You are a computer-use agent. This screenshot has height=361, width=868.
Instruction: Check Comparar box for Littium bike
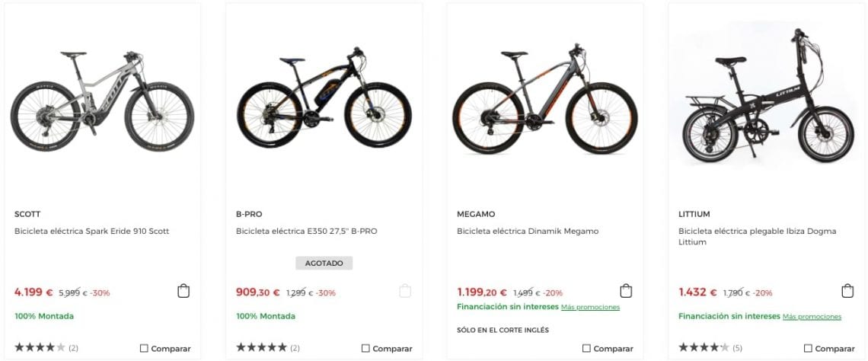point(808,348)
